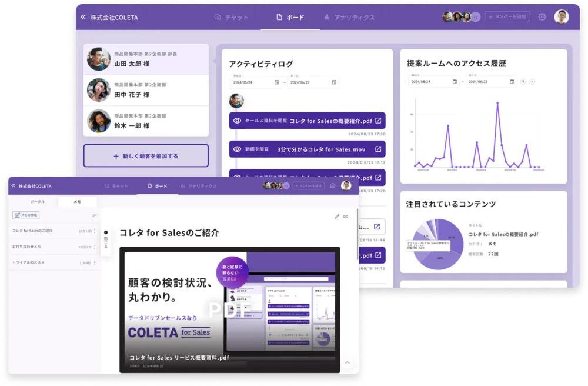Click the 新しく顧客を追加する button

146,156
